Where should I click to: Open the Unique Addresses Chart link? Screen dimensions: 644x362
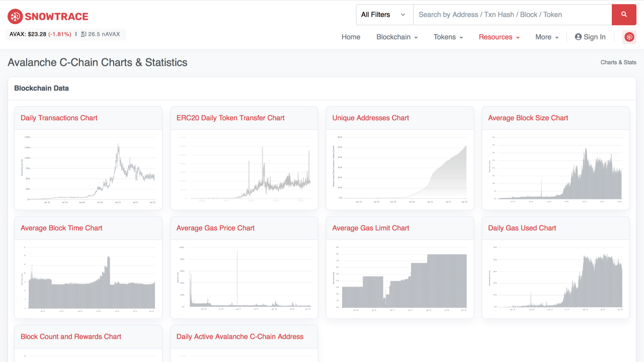pyautogui.click(x=371, y=118)
